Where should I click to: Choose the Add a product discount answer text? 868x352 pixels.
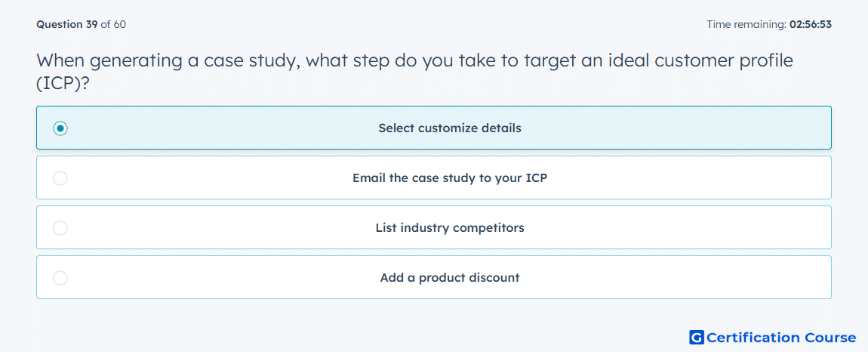point(450,278)
